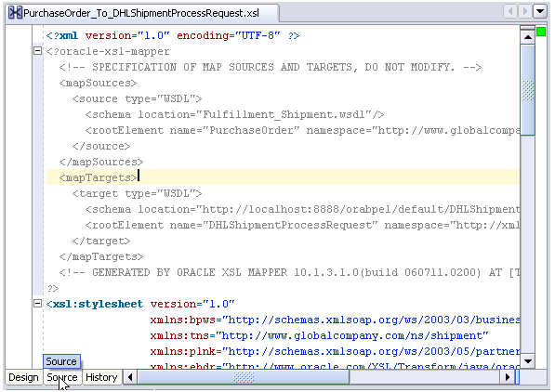Click the horizontal scrollbar right arrow
The height and width of the screenshot is (392, 555).
pos(508,377)
